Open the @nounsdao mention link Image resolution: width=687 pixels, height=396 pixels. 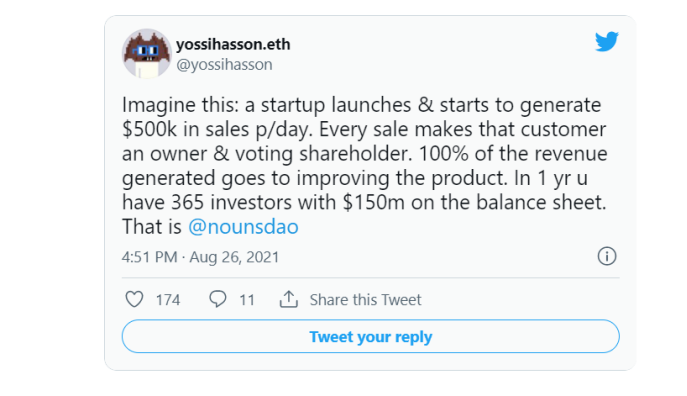(243, 227)
